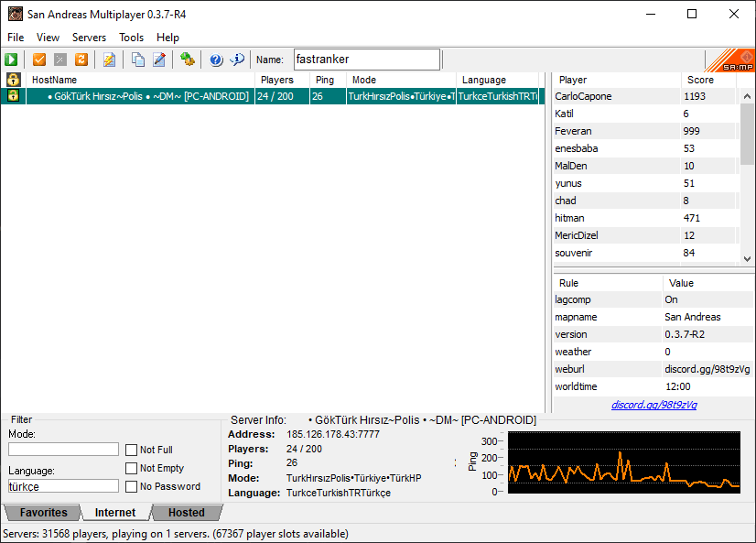The image size is (756, 543).
Task: Sort servers by Mode column
Action: coord(401,80)
